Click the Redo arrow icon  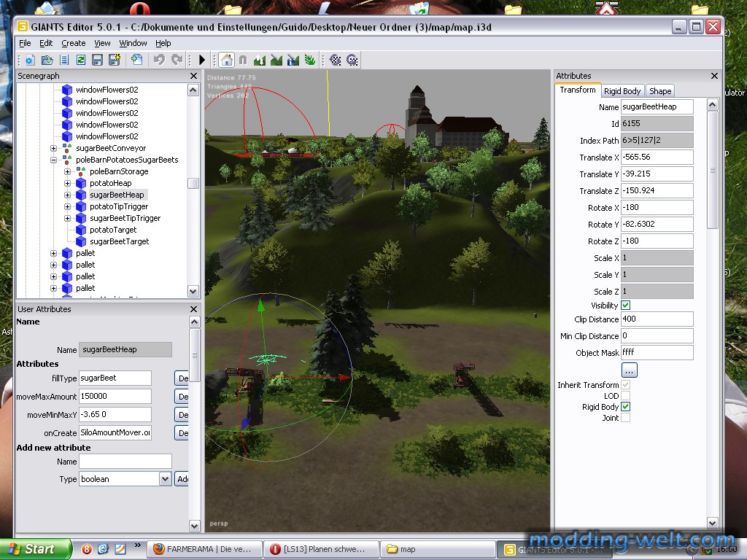coord(177,60)
